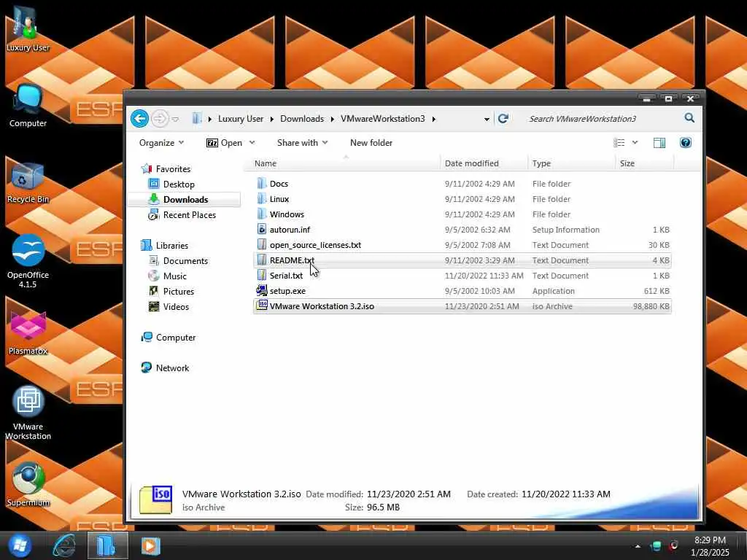747x560 pixels.
Task: Expand more view options arrow
Action: pos(635,143)
